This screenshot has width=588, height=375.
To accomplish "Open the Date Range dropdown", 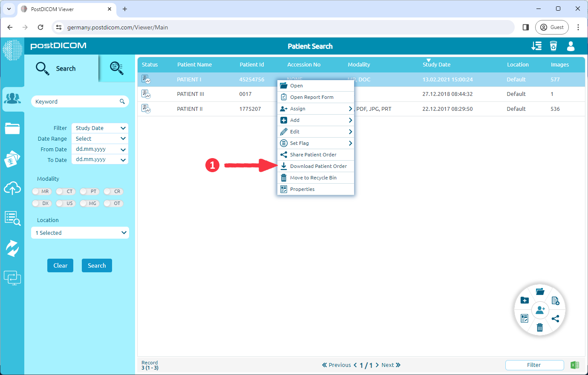I will [99, 138].
